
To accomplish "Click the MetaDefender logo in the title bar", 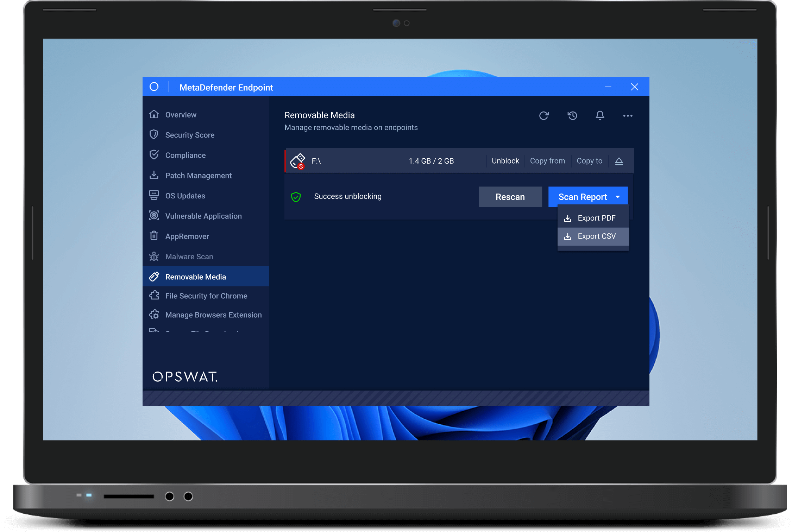I will 154,87.
